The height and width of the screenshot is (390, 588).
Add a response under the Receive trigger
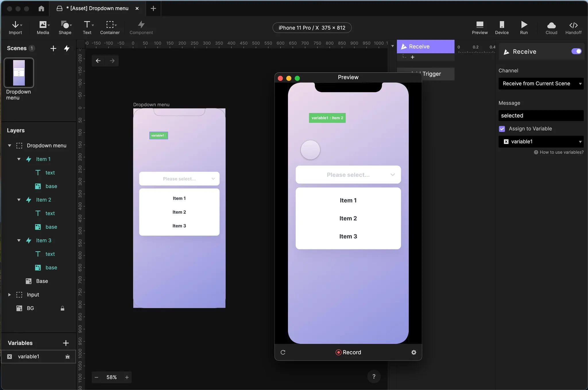click(413, 57)
